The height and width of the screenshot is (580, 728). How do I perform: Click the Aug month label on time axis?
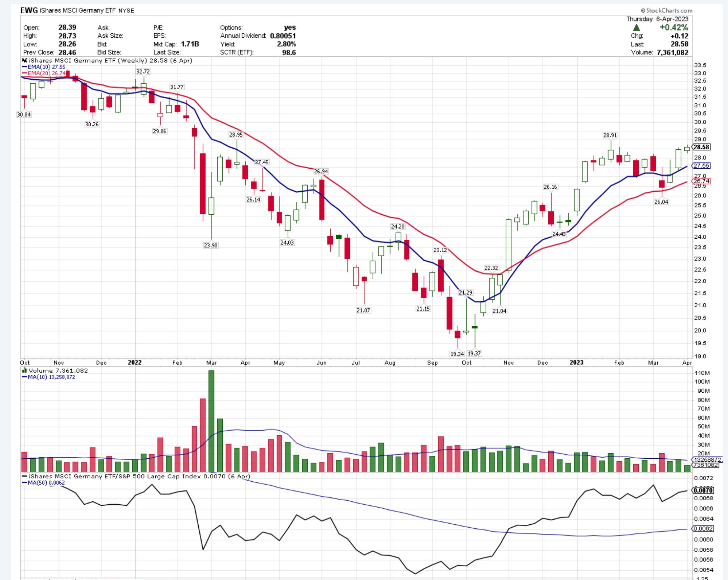[390, 363]
